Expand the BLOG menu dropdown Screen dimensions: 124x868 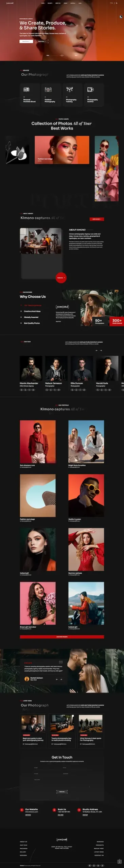80,3
